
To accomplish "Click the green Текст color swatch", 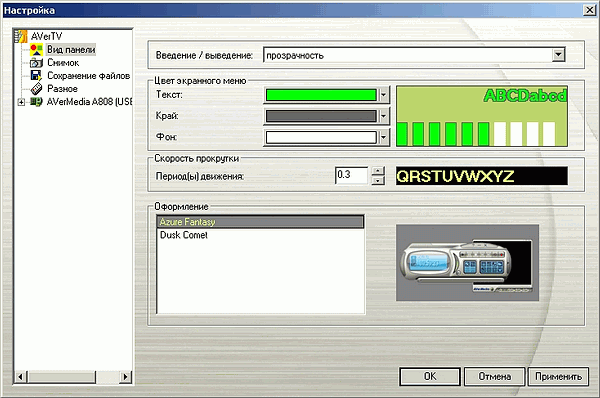I will pos(321,95).
